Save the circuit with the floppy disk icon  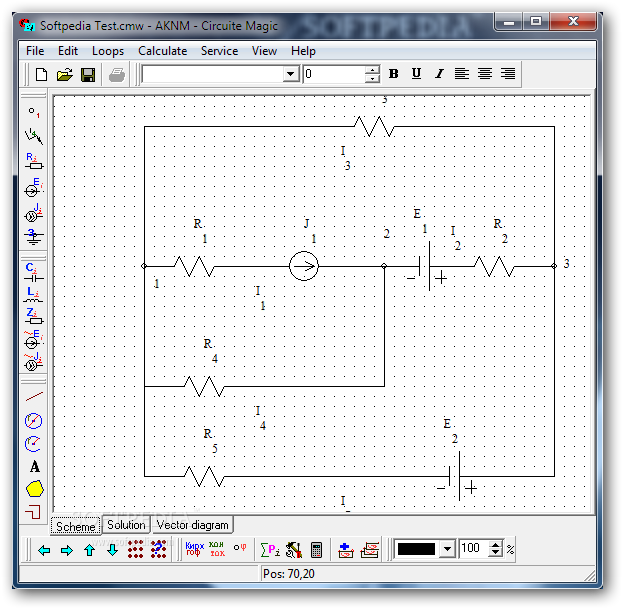coord(88,74)
